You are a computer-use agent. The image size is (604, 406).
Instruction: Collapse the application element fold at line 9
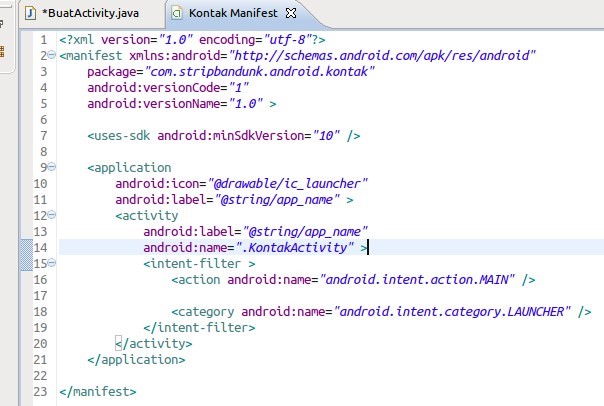51,167
